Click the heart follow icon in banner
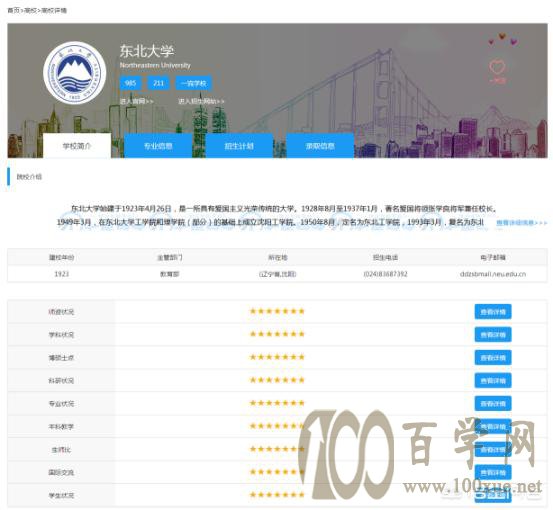The height and width of the screenshot is (510, 553). click(497, 67)
